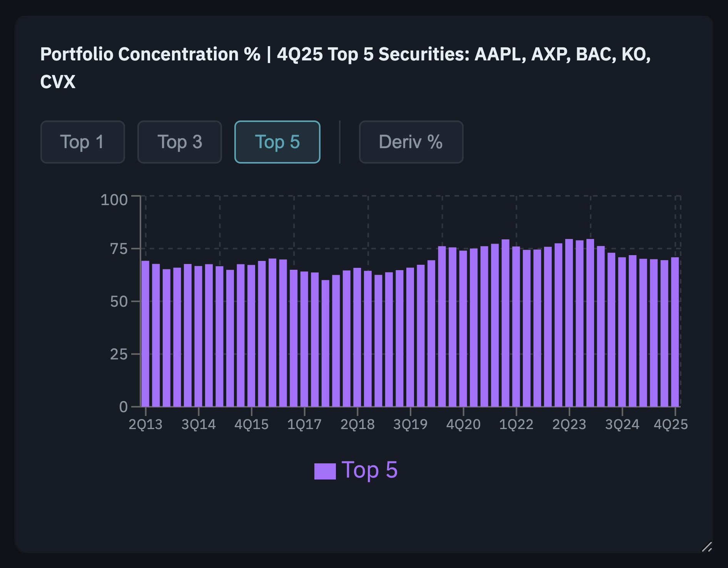Select the Top 1 concentration view
The width and height of the screenshot is (728, 568).
coord(82,142)
